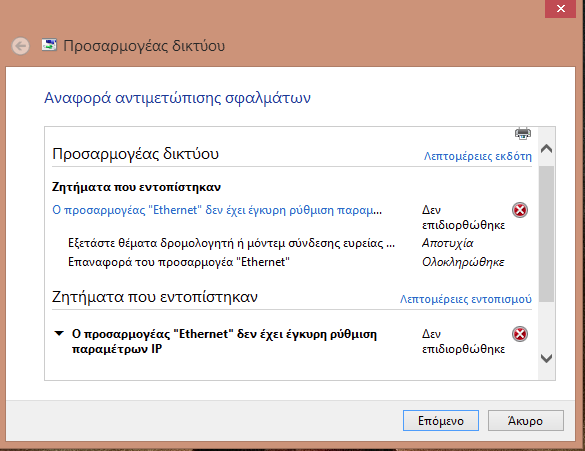Click red error icon beside first Ethernet issue

(x=520, y=210)
